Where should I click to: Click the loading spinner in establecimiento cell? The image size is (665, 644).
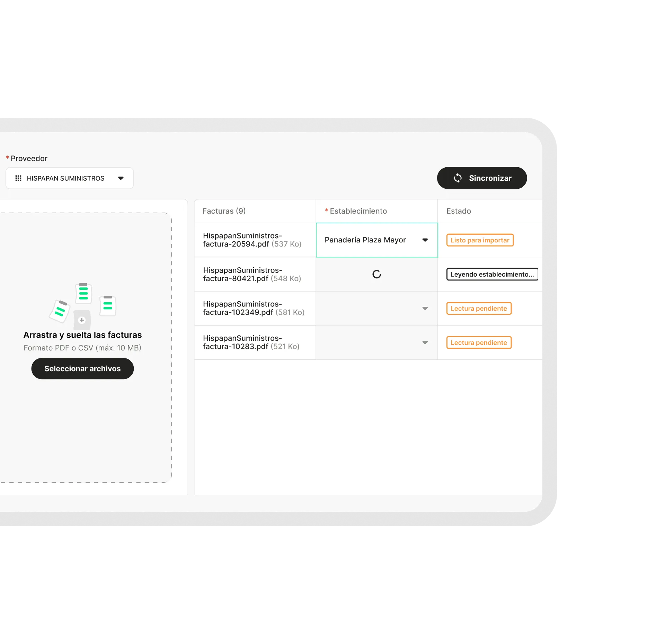tap(376, 274)
